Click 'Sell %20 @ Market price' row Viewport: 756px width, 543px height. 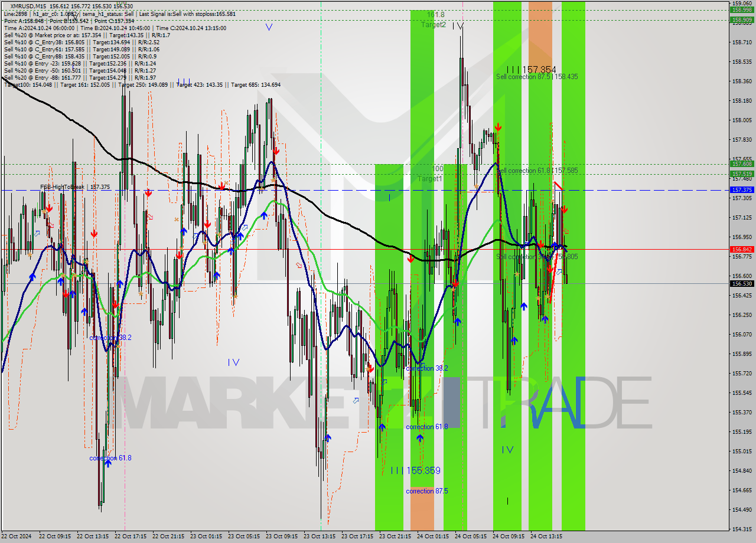click(x=87, y=35)
